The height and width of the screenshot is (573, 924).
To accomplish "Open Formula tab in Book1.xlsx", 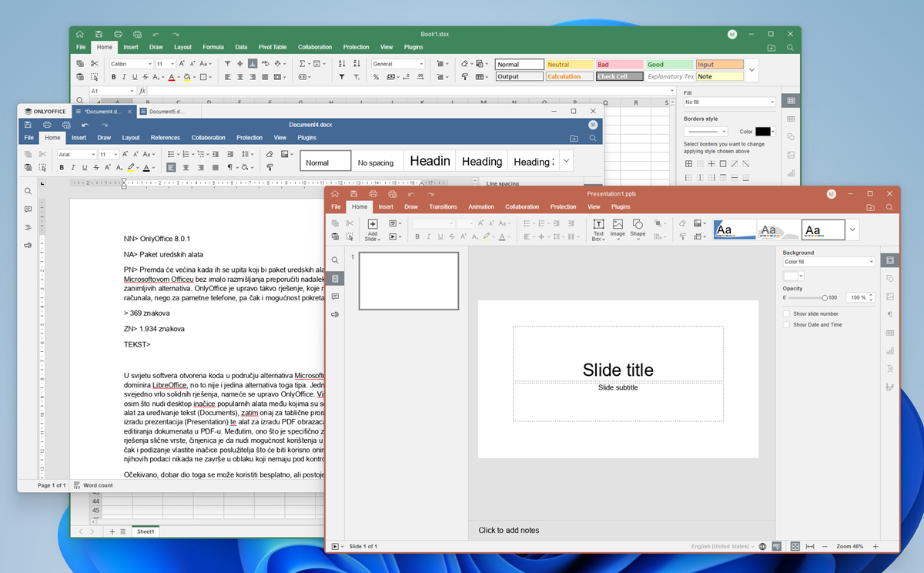I will (x=213, y=47).
